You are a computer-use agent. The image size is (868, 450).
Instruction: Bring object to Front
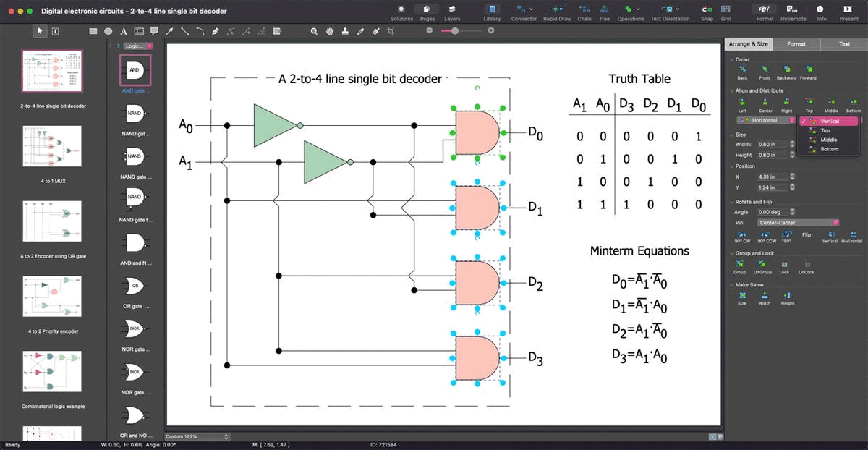[764, 72]
